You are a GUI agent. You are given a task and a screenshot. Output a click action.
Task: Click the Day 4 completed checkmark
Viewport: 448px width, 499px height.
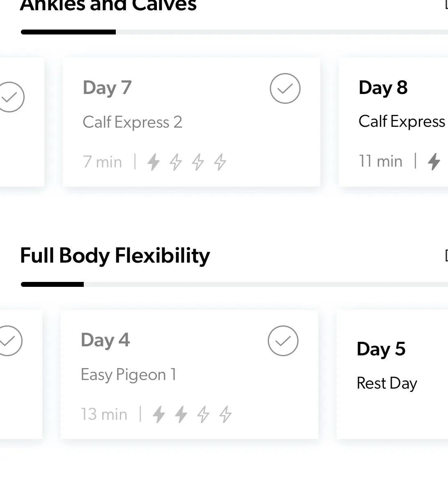(x=283, y=341)
